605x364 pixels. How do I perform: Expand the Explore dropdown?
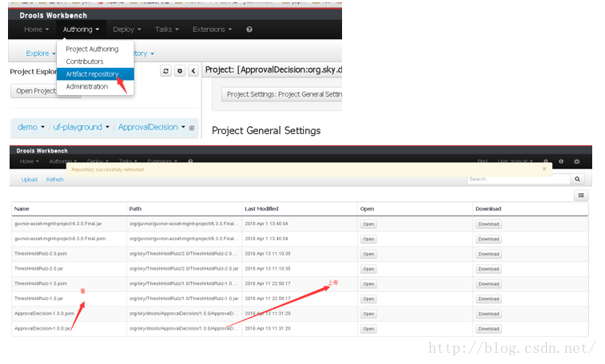pyautogui.click(x=40, y=53)
